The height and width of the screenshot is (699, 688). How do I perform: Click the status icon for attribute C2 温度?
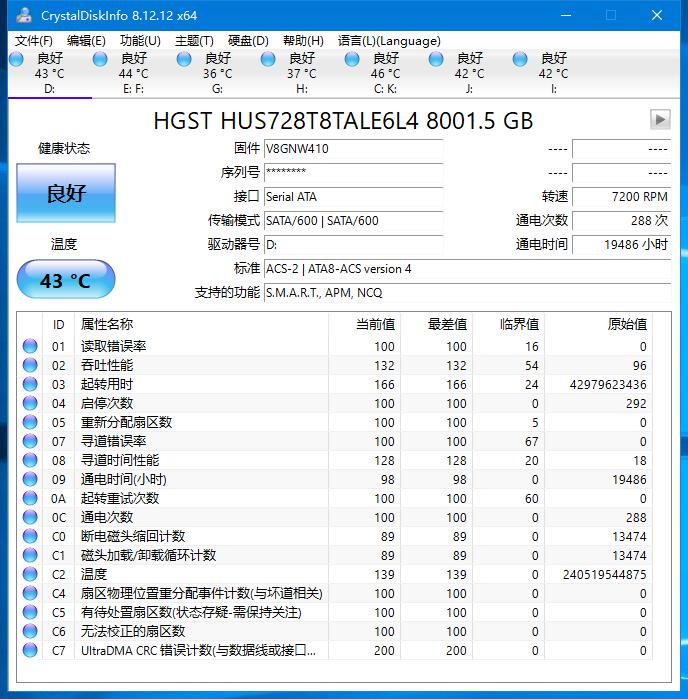[x=30, y=574]
